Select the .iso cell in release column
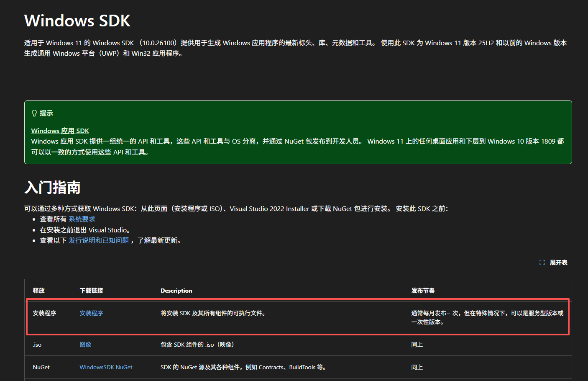Screen dimensions: 588x381 pyautogui.click(x=37, y=345)
